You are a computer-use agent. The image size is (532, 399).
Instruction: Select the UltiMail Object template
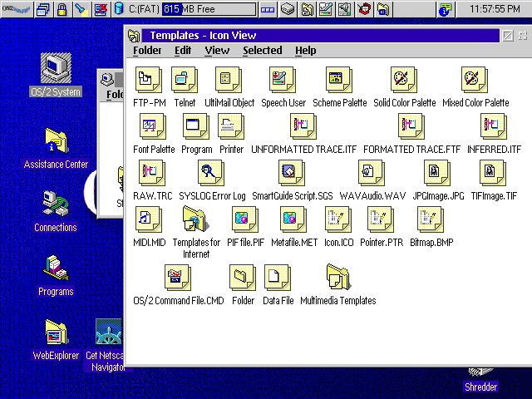[x=229, y=80]
